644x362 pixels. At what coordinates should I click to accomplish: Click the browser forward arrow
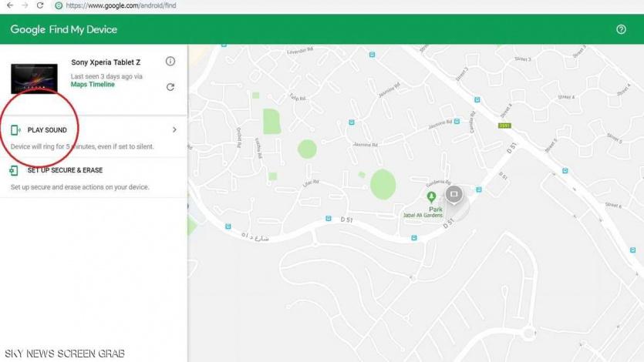click(x=25, y=5)
